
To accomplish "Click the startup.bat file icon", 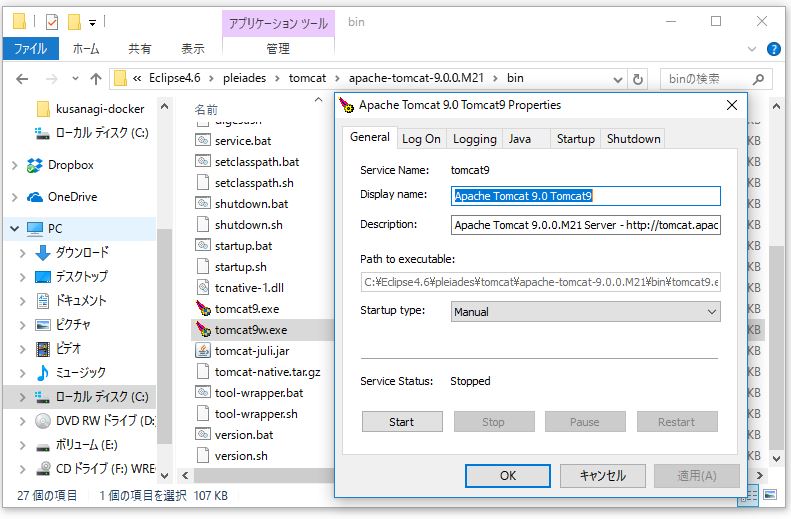I will pyautogui.click(x=203, y=246).
